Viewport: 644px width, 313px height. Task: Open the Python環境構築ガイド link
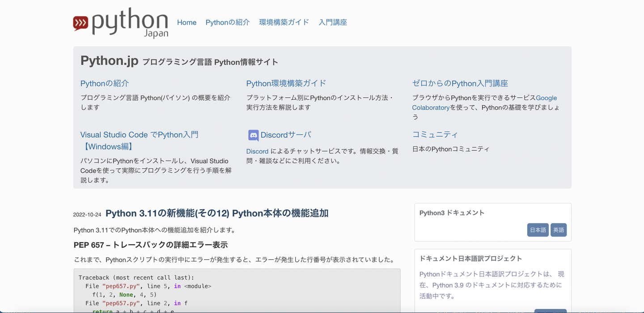click(x=286, y=84)
